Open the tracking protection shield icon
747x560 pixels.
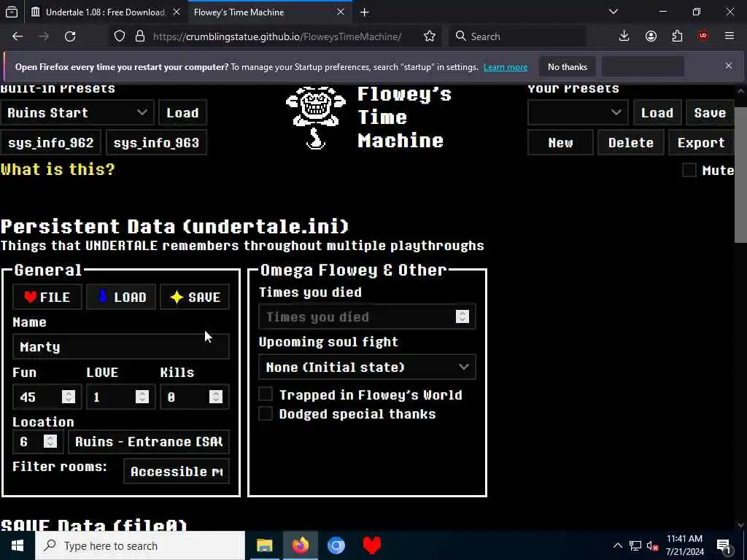[x=120, y=36]
